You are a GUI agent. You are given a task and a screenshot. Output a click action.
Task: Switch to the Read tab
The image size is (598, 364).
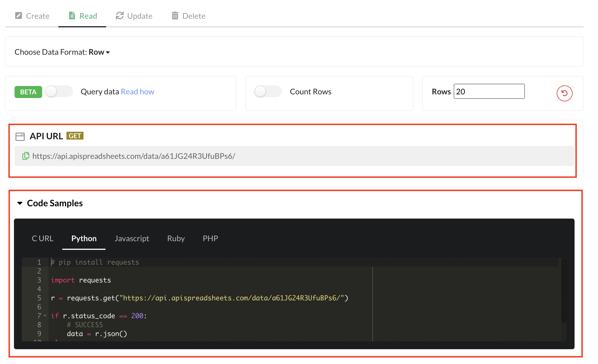pos(83,16)
